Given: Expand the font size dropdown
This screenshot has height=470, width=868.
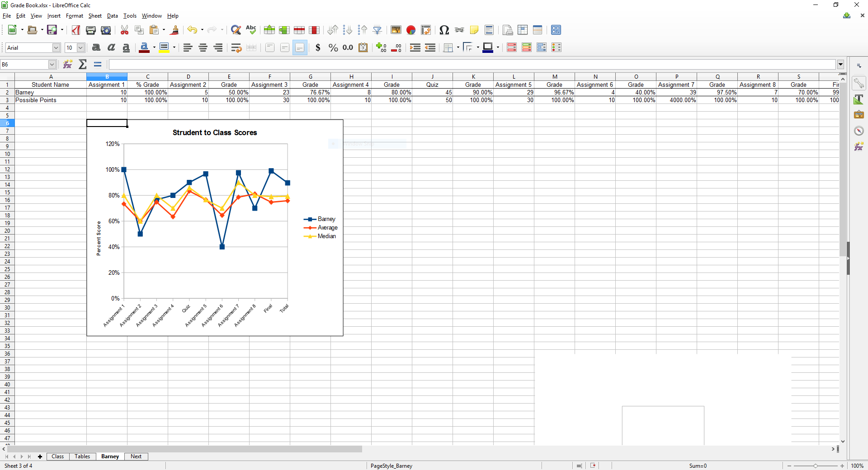Looking at the screenshot, I should (80, 48).
